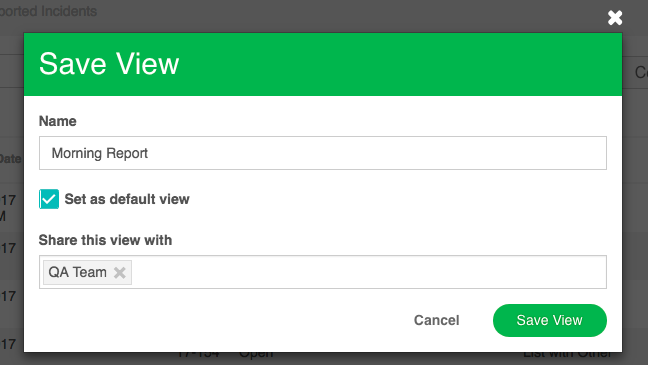
Task: Click empty area of share recipients field
Action: click(x=368, y=272)
